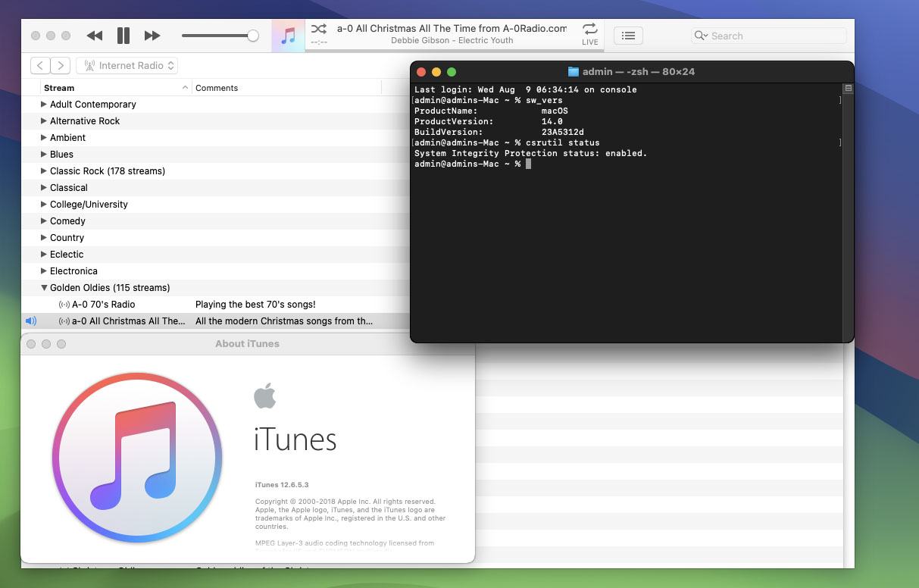The width and height of the screenshot is (919, 588).
Task: Open the Up Next list button
Action: [x=628, y=36]
